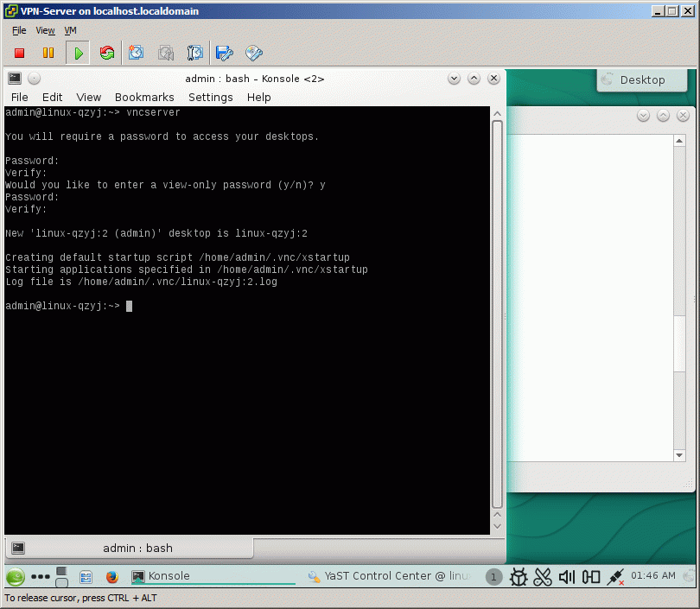Image resolution: width=700 pixels, height=609 pixels.
Task: Click scroll up arrow in the background window
Action: 679,142
